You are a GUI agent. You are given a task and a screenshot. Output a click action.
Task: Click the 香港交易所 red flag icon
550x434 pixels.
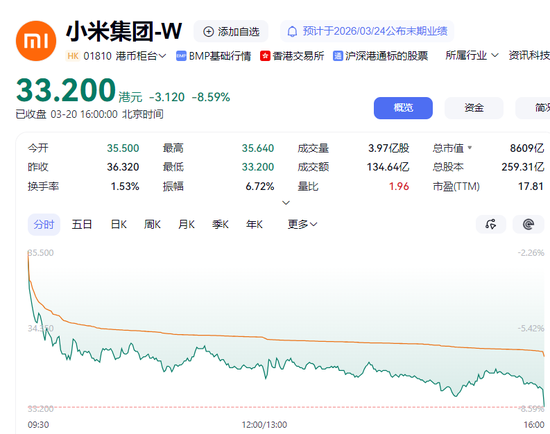(265, 56)
